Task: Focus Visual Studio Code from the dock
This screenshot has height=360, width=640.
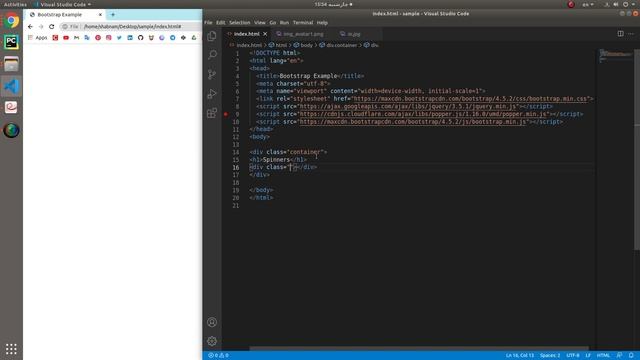Action: [11, 86]
